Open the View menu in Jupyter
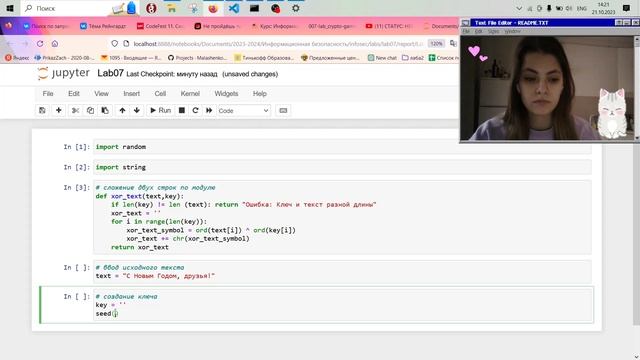Screen dimensions: 640x360 pos(101,94)
